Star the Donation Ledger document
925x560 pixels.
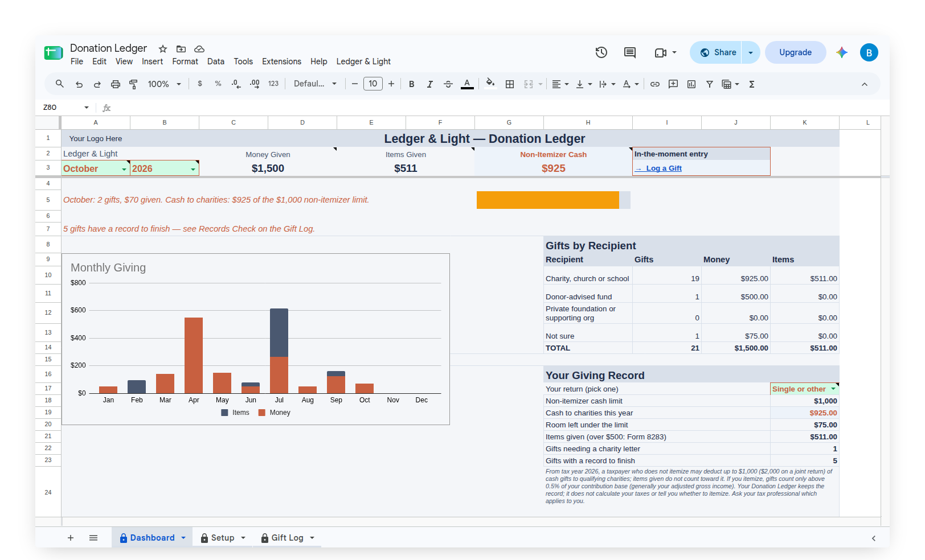tap(163, 49)
